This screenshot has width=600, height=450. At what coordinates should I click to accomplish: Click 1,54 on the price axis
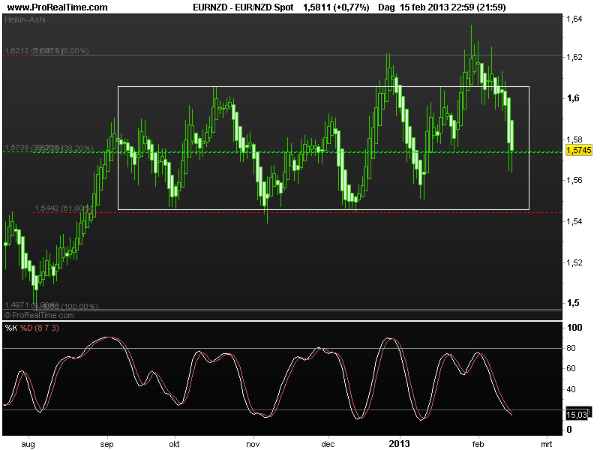tap(574, 221)
